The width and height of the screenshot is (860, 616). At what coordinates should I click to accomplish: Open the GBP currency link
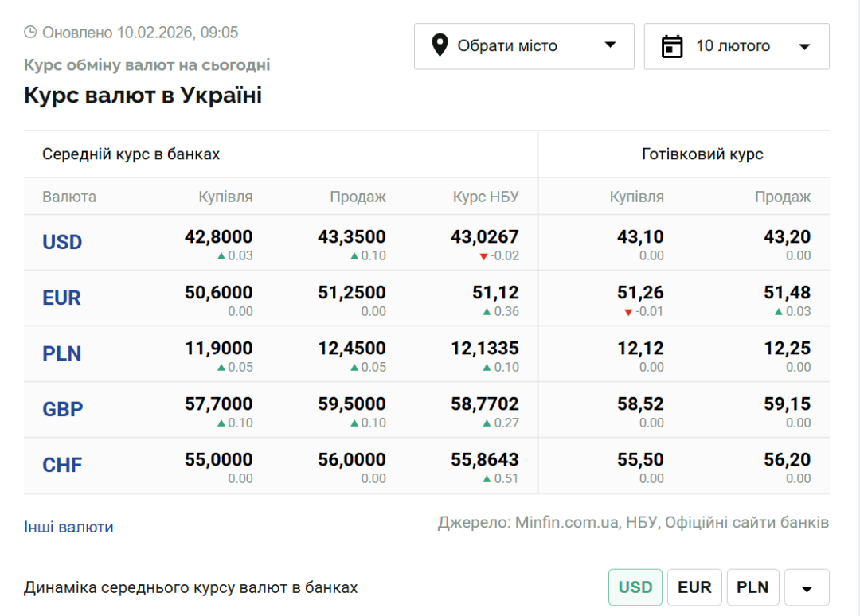tap(63, 409)
